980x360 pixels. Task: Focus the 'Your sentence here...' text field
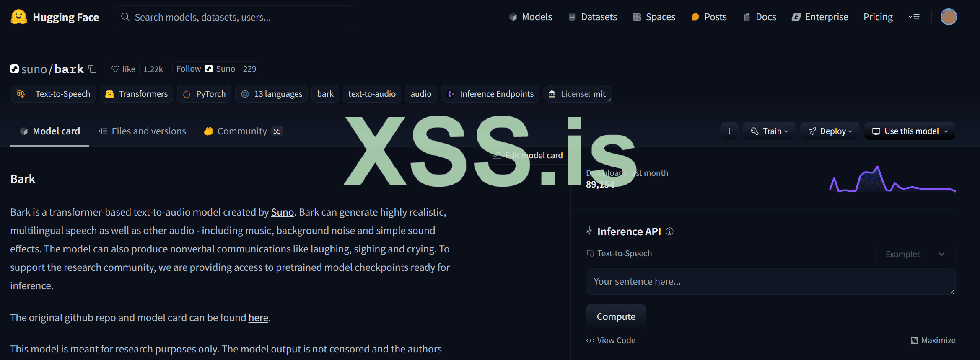pyautogui.click(x=770, y=282)
